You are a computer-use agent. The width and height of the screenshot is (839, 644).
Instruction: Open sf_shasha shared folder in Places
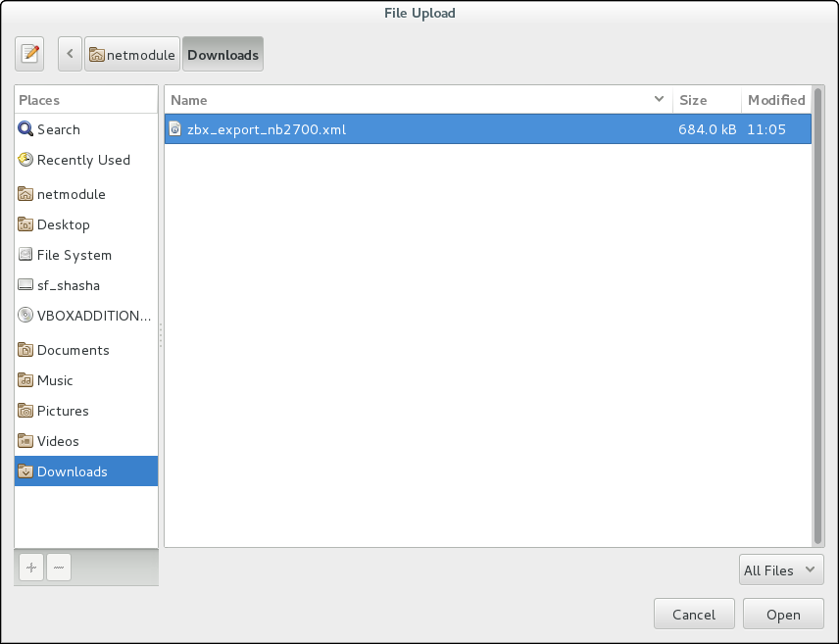coord(86,286)
